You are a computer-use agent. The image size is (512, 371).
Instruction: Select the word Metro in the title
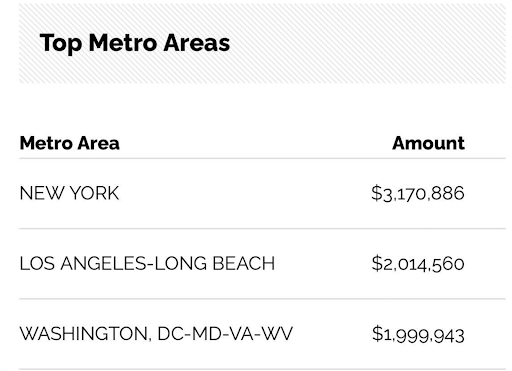pos(122,43)
